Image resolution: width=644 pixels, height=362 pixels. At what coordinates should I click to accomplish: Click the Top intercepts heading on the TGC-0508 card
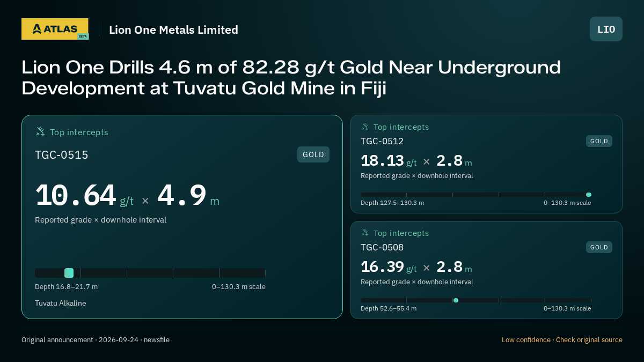click(401, 233)
